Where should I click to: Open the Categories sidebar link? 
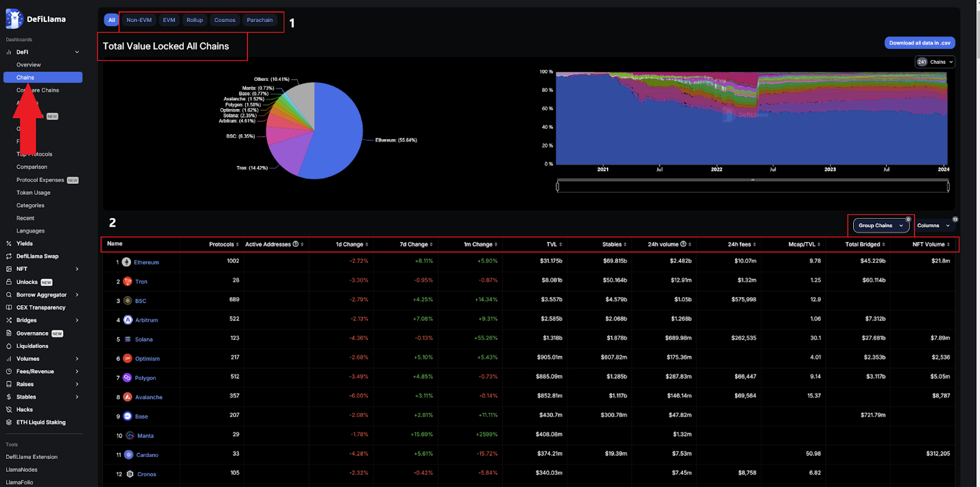point(31,206)
